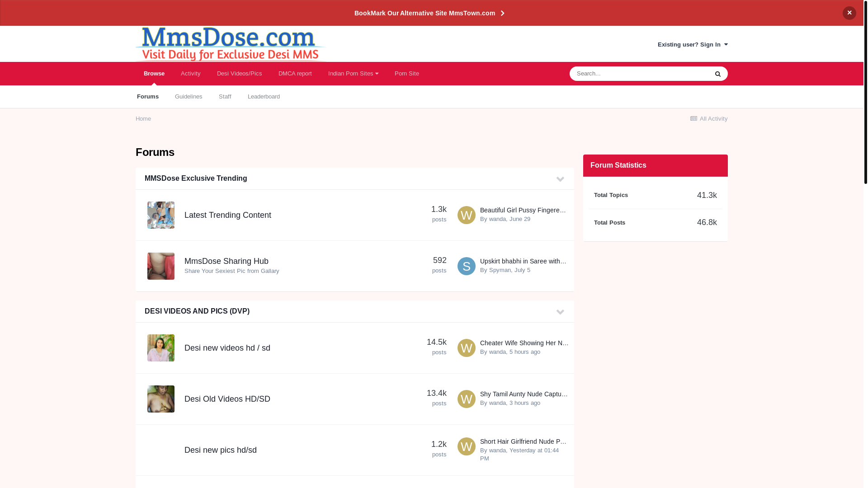Screen dimensions: 868x488
Task: Open the 5 hours ago last-post link
Action: pyautogui.click(x=525, y=352)
